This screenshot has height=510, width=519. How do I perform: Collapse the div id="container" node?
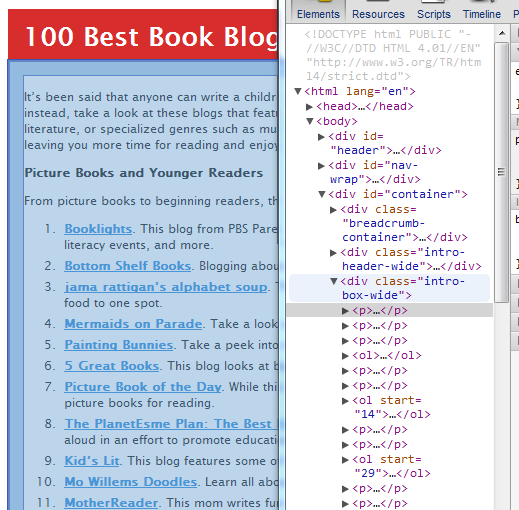pyautogui.click(x=322, y=194)
